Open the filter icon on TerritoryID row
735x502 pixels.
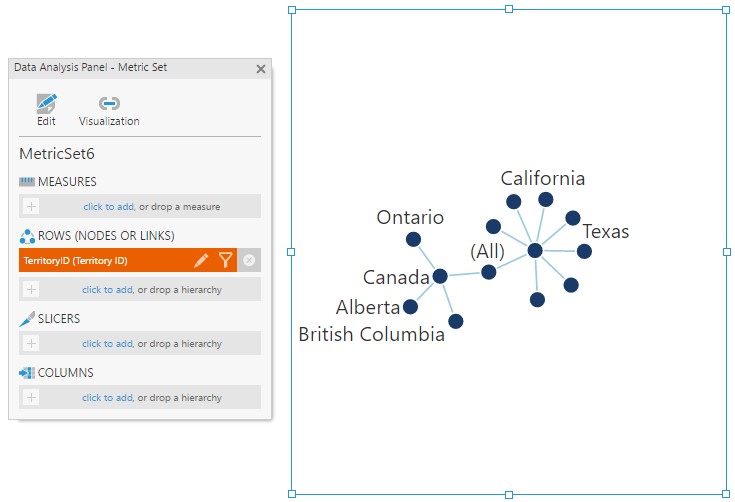tap(225, 260)
